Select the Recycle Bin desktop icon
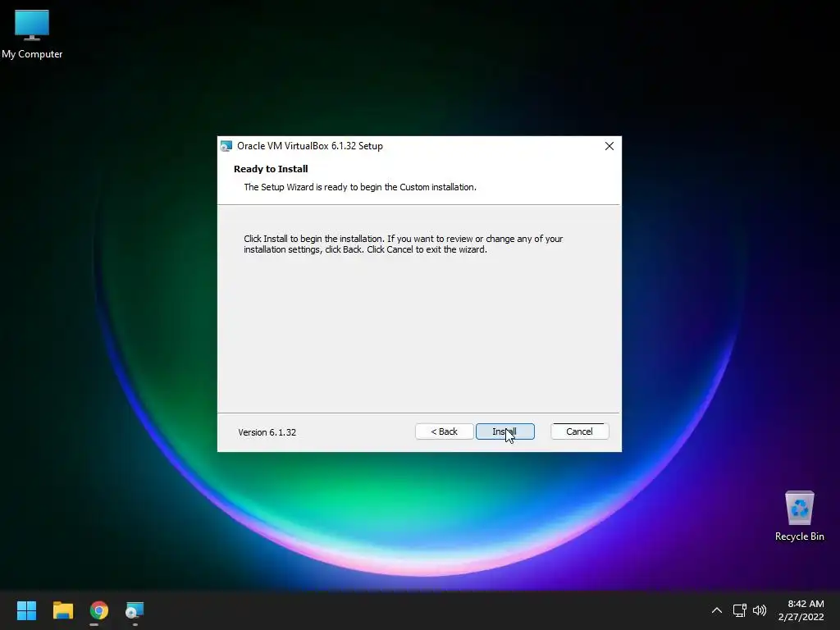Viewport: 840px width, 630px height. 799,516
